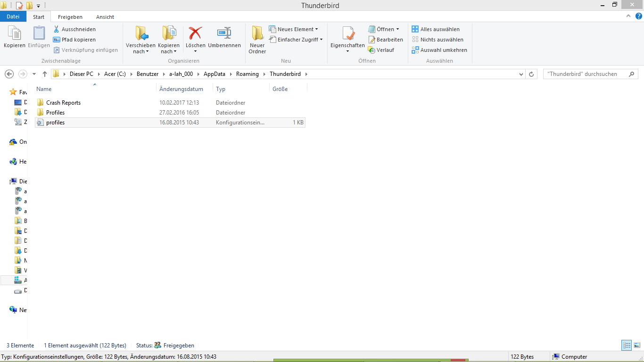Viewport: 644px width, 362px height.
Task: Expand the Öffnen dropdown arrow
Action: click(x=397, y=29)
